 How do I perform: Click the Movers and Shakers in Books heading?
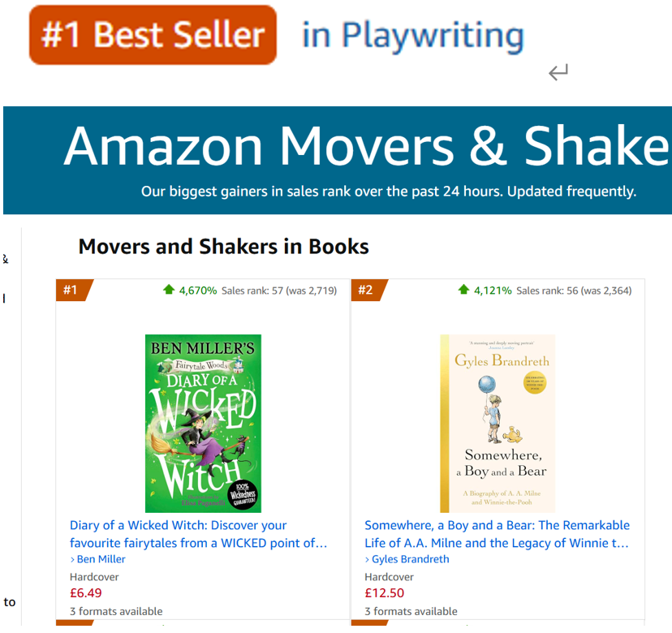tap(223, 247)
